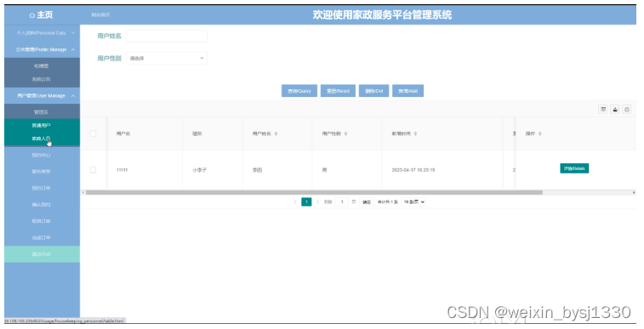Open 轮播图 in the sidebar
Screen dimensions: 644x329
42,65
